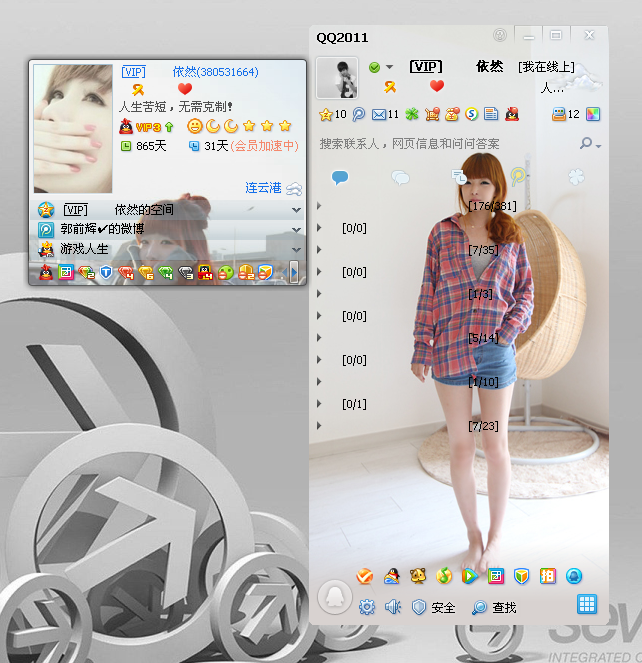The height and width of the screenshot is (663, 642).
Task: Launch QQ Computer Manager shield icon
Action: pyautogui.click(x=521, y=576)
